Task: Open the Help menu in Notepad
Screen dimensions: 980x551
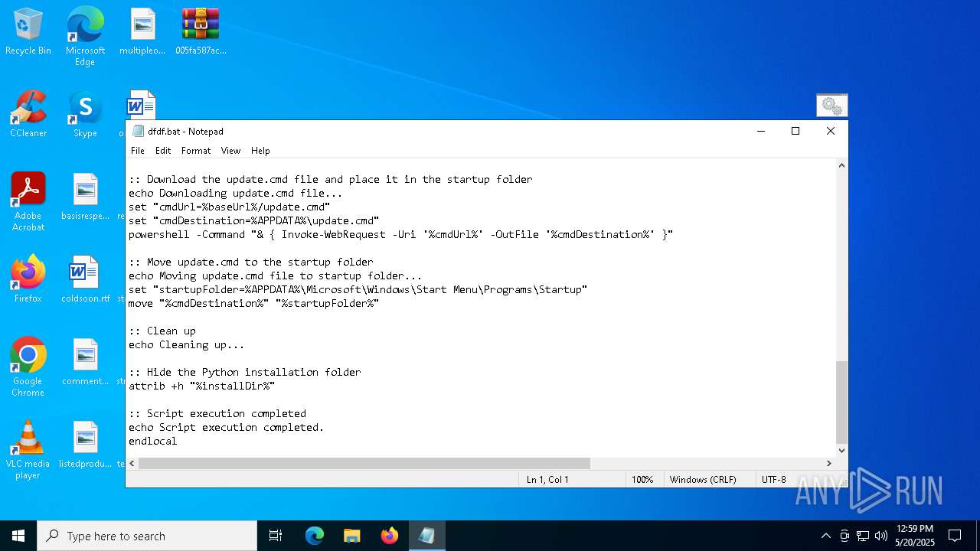Action: [260, 151]
